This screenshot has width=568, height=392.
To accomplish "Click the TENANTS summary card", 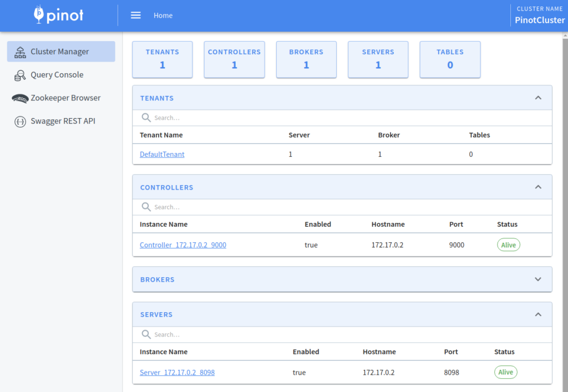I will pos(162,59).
